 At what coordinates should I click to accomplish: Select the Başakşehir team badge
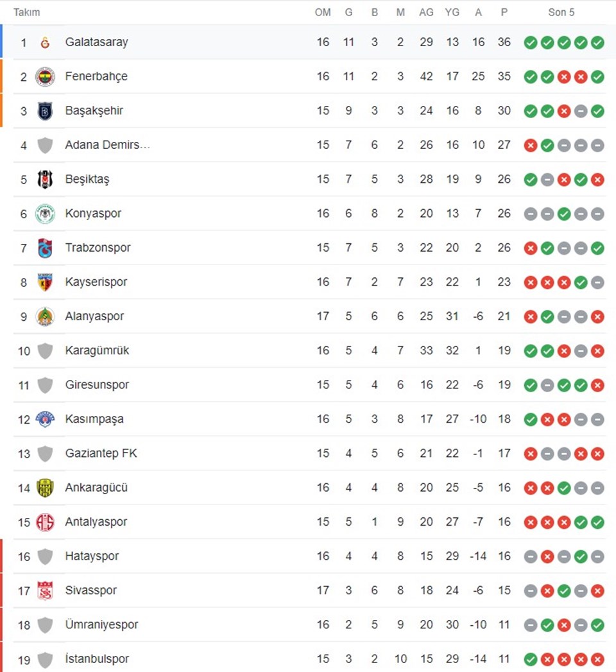(45, 111)
